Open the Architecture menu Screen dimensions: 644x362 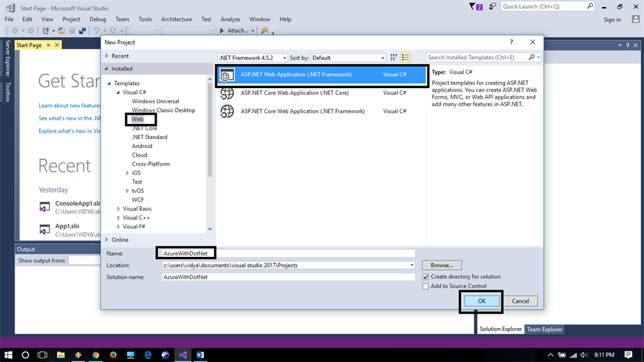[x=177, y=20]
